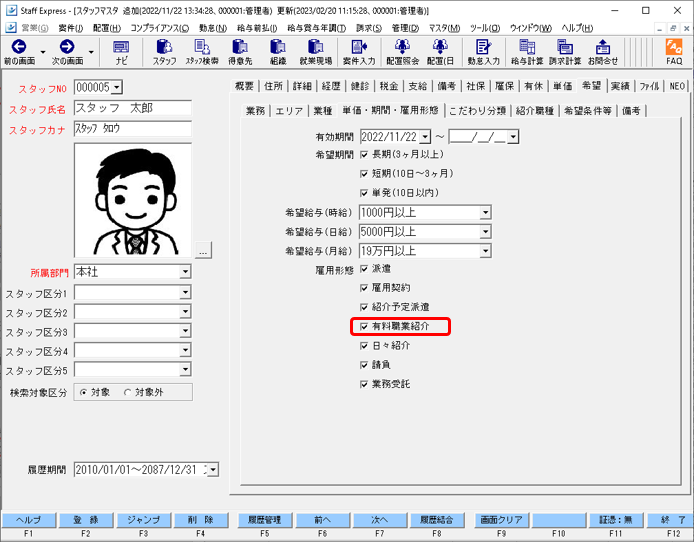Open dropdown arrow beside 前の画面
Viewport: 694px width, 542px height.
[43, 52]
